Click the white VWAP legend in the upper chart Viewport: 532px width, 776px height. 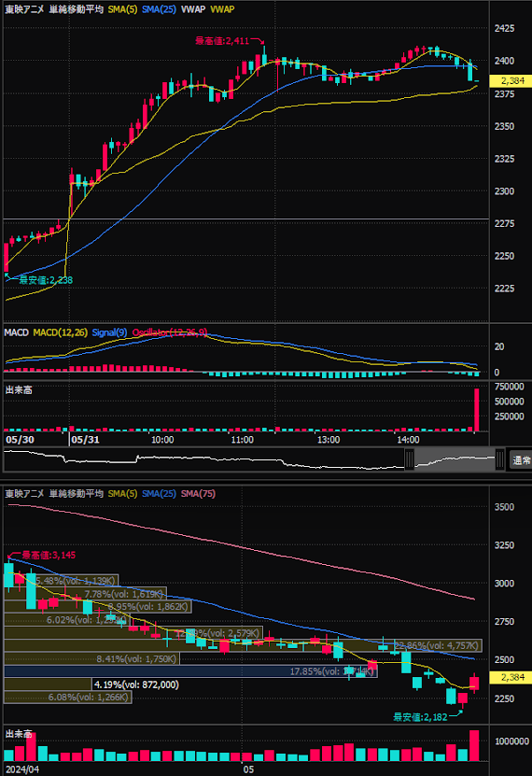(x=193, y=9)
